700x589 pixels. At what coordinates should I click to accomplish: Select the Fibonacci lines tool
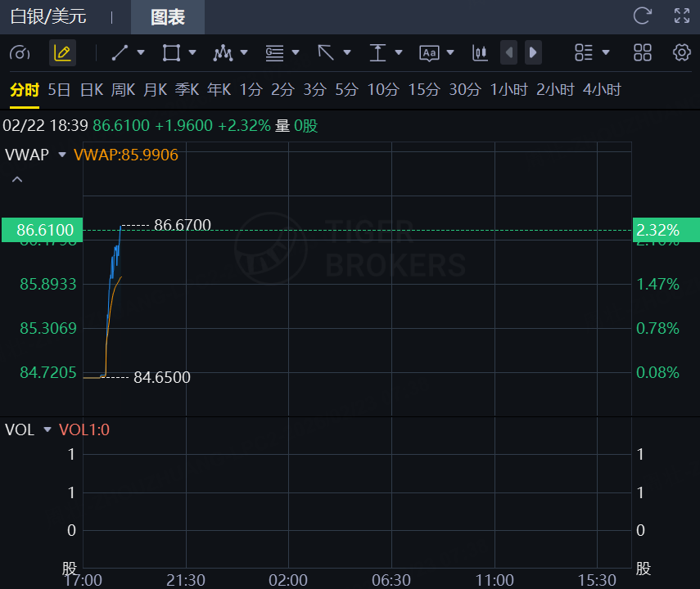coord(274,52)
